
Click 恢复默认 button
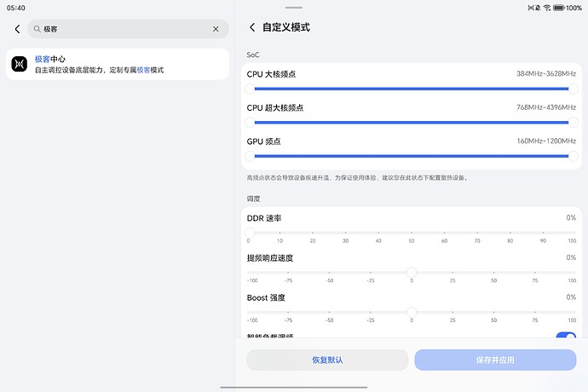pos(327,360)
